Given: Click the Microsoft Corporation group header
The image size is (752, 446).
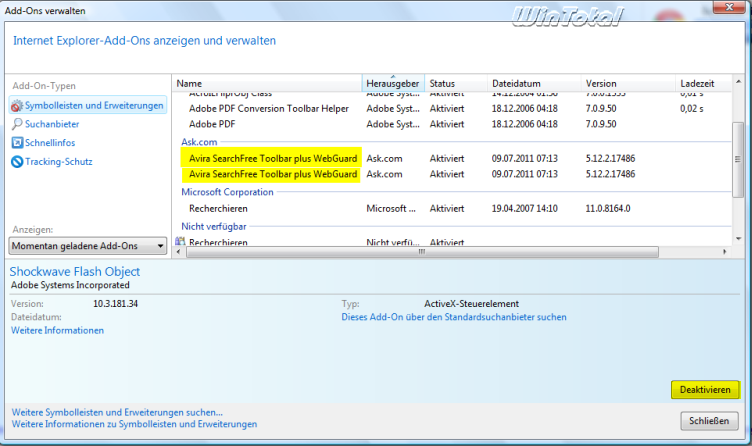Looking at the screenshot, I should point(227,192).
